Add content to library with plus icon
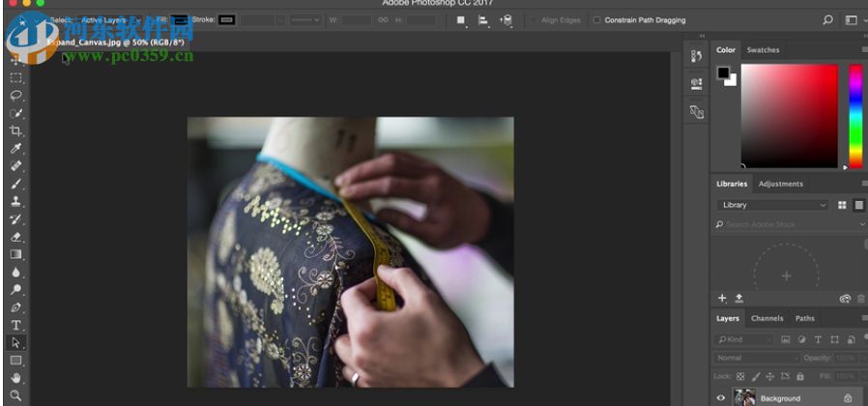This screenshot has height=406, width=868. coord(722,299)
